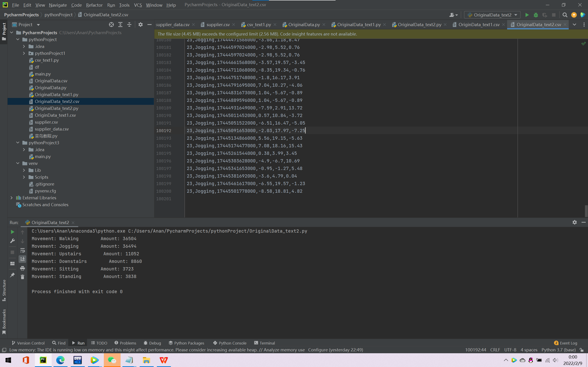Click the Debug bug icon in the toolbar
Image resolution: width=588 pixels, height=367 pixels.
pos(536,15)
